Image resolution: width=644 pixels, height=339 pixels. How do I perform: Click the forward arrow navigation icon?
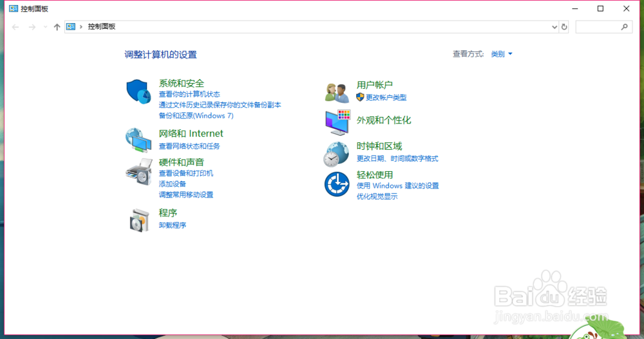[32, 27]
